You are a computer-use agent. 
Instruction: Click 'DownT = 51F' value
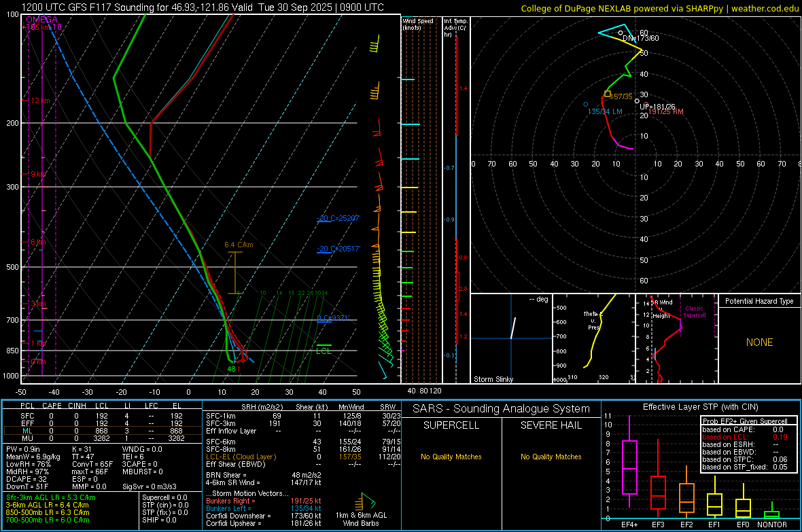pyautogui.click(x=27, y=486)
